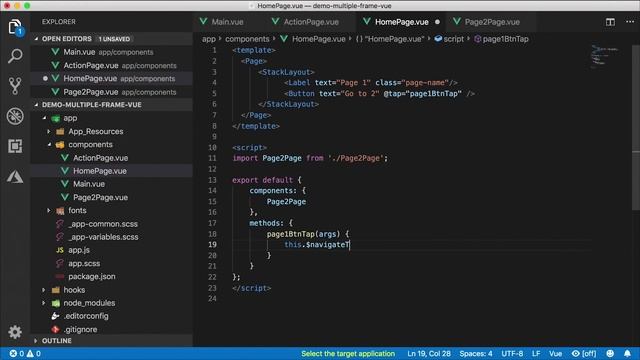The width and height of the screenshot is (640, 360).
Task: Click the HomePage.vue breadcrumb segment
Action: pos(313,39)
